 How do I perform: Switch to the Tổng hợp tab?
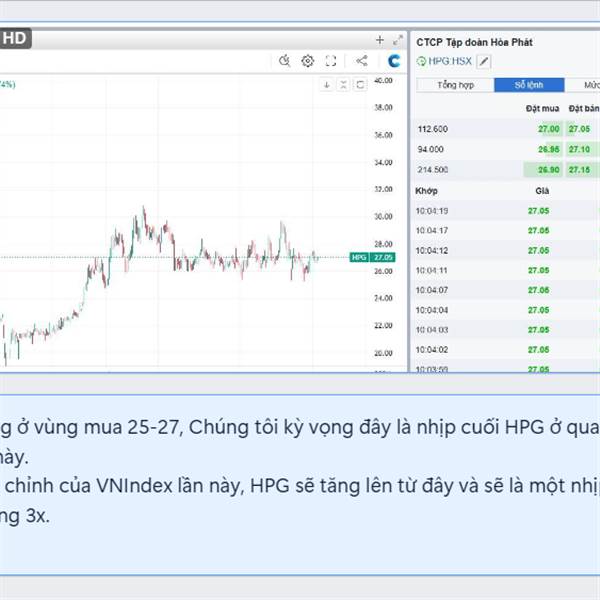[x=455, y=85]
